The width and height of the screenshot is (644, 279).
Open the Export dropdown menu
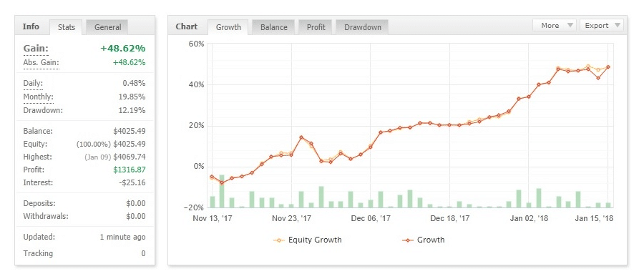(602, 26)
